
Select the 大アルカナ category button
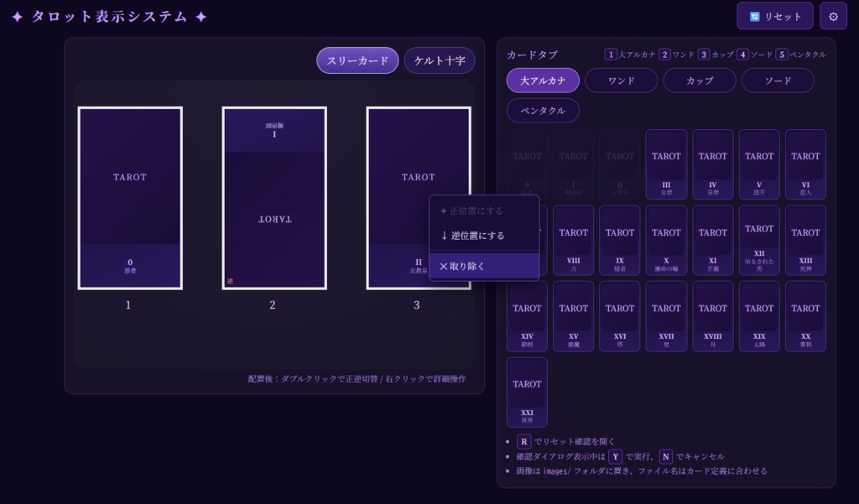543,79
